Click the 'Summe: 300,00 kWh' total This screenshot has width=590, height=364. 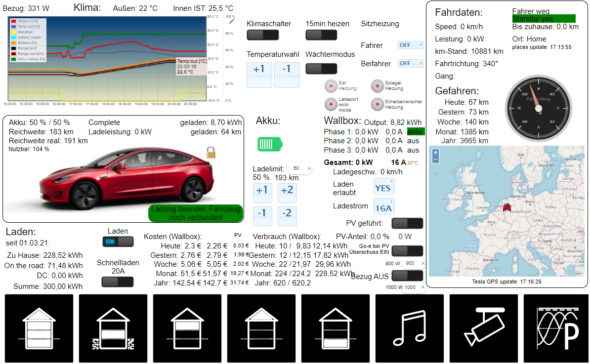pos(48,286)
